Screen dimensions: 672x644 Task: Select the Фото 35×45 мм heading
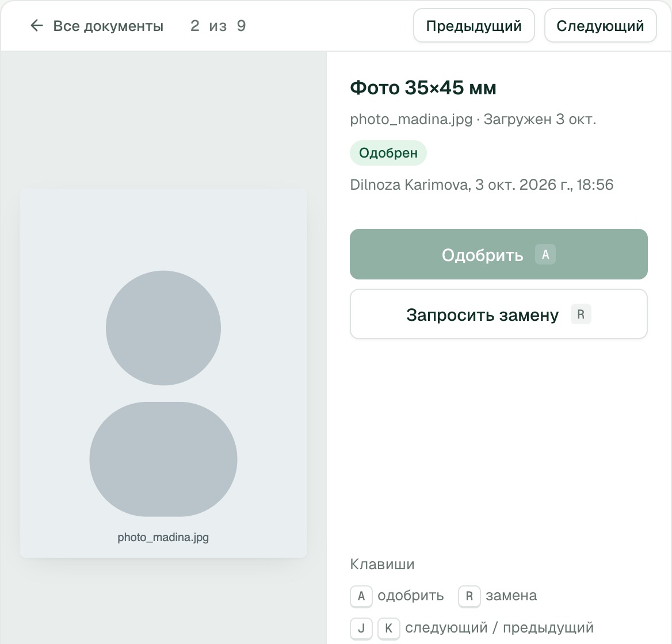point(423,88)
